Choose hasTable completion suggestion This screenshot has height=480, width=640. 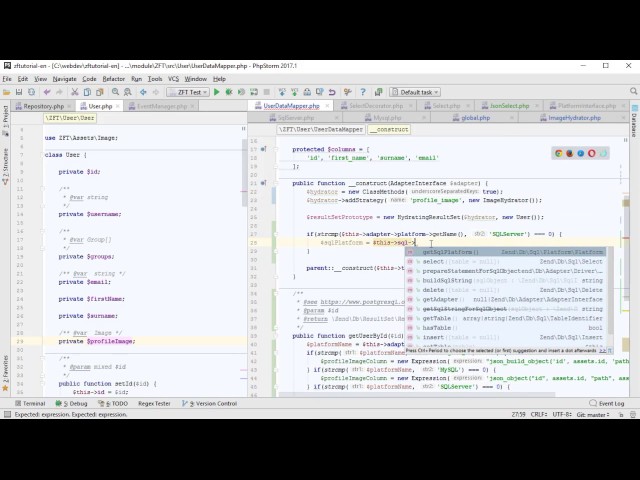coord(506,328)
